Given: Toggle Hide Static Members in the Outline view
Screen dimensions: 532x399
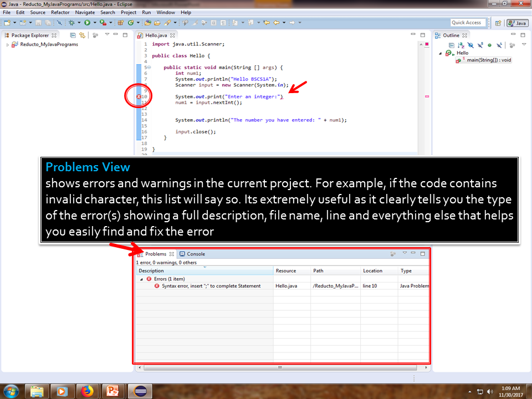Looking at the screenshot, I should click(479, 45).
